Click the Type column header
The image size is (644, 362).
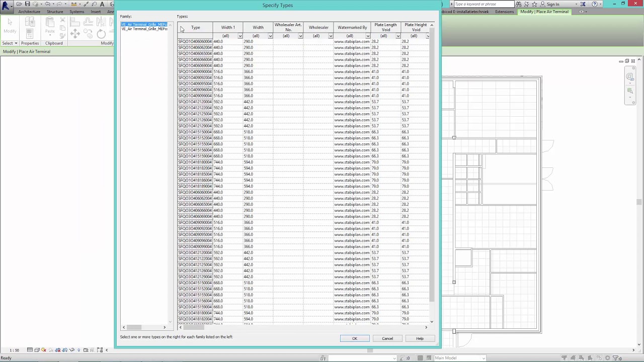195,28
